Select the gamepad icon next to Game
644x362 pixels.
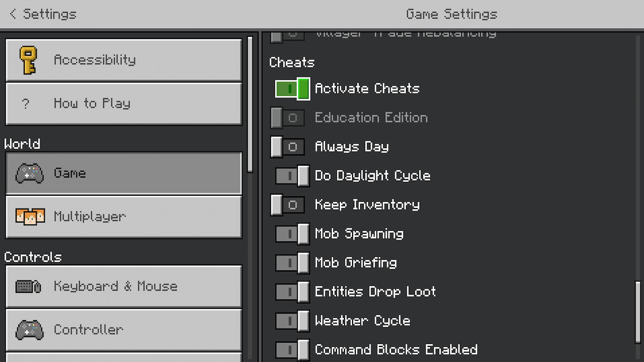click(x=29, y=173)
